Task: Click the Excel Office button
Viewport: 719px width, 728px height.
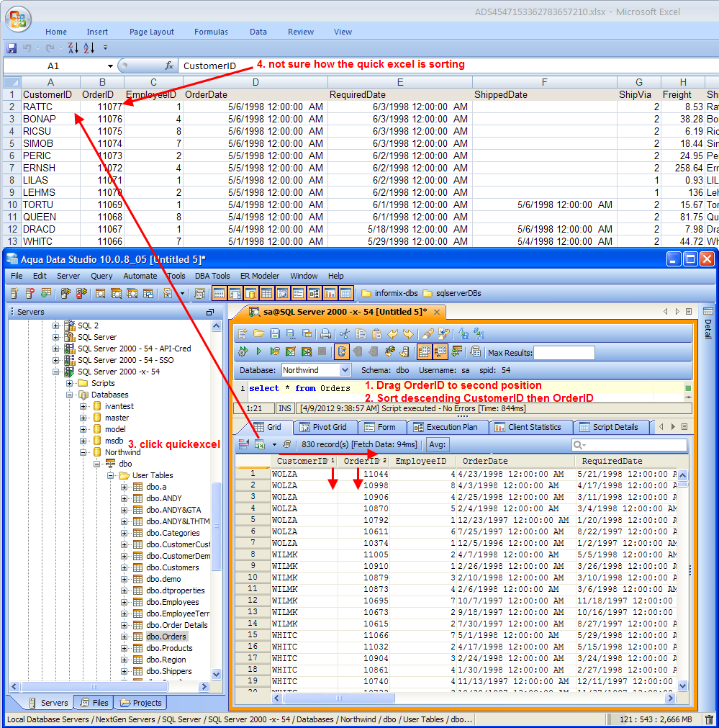Action: click(x=18, y=19)
